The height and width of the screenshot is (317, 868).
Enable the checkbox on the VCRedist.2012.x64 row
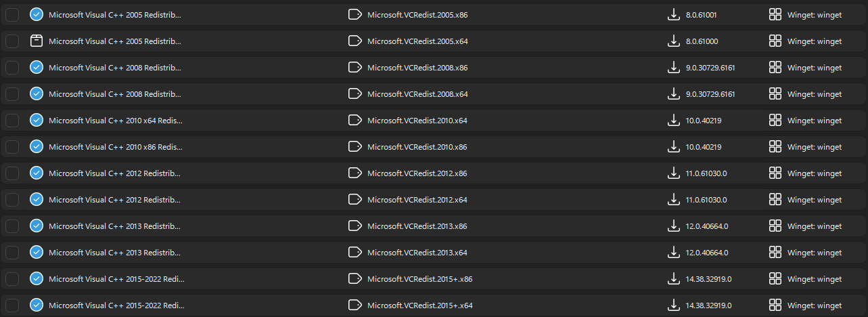[12, 200]
